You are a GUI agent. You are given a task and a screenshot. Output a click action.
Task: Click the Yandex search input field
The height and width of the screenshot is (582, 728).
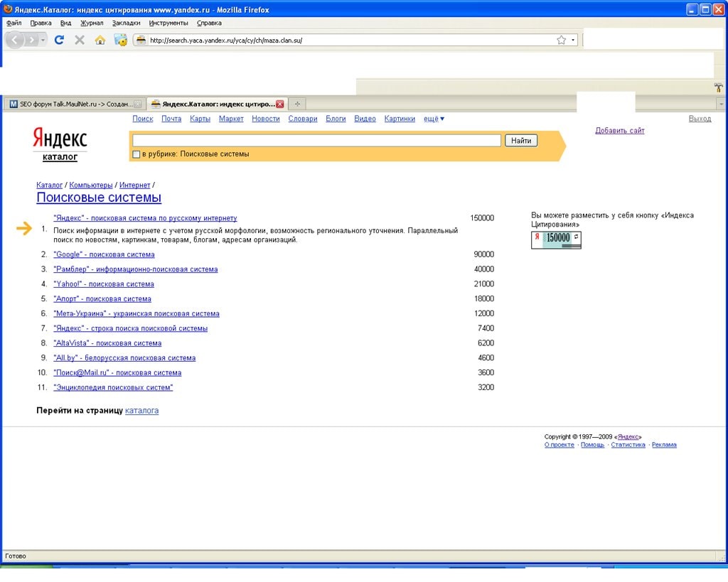pos(316,141)
